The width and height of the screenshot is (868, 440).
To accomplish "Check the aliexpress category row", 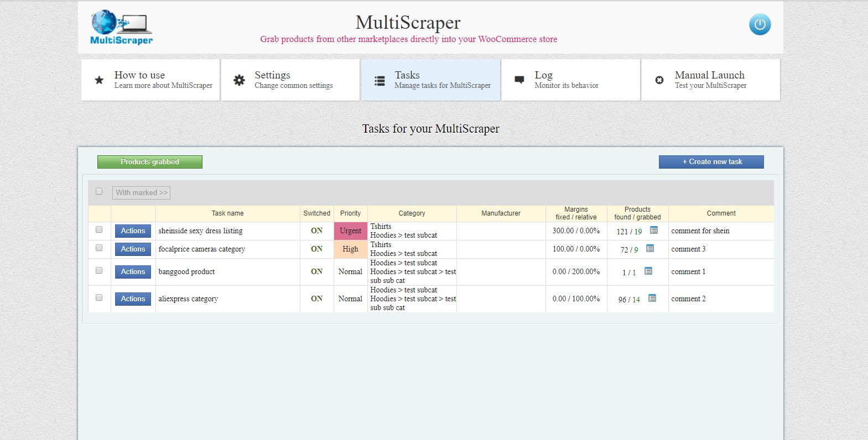I will (x=99, y=297).
